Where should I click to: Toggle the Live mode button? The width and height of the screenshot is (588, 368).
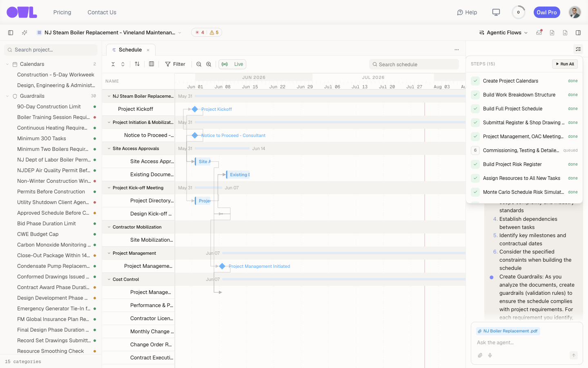tap(232, 64)
